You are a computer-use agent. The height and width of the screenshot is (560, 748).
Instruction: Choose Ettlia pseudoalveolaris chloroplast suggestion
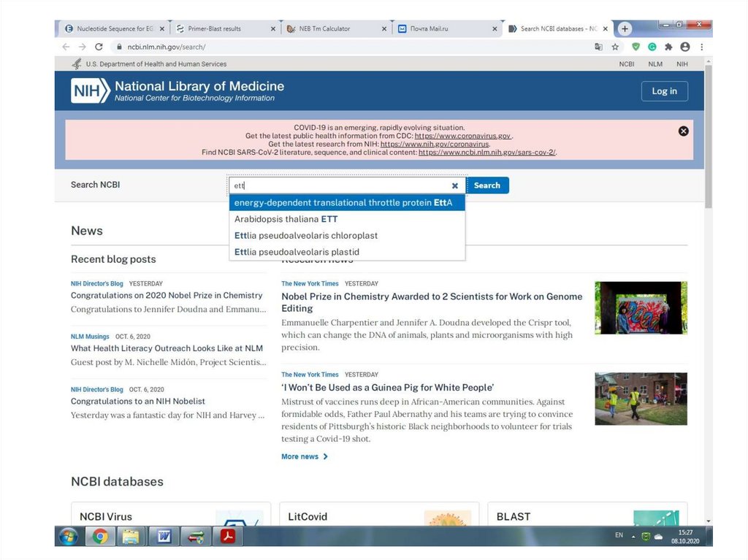point(347,236)
